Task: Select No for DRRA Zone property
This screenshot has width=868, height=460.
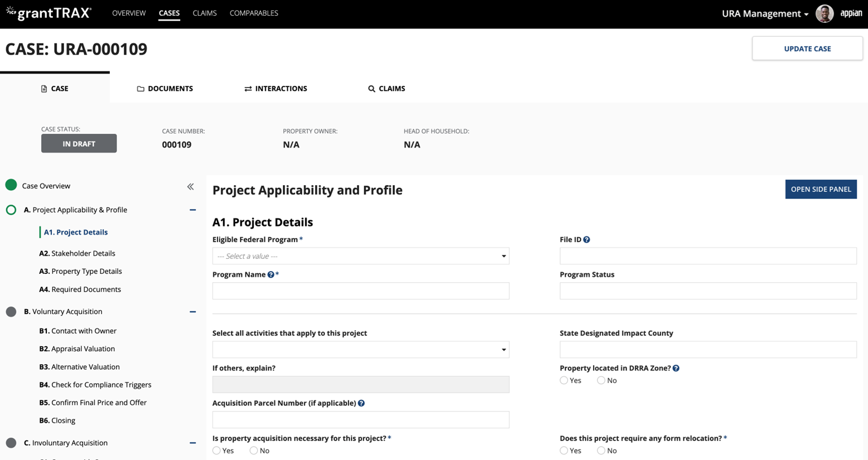Action: [601, 380]
